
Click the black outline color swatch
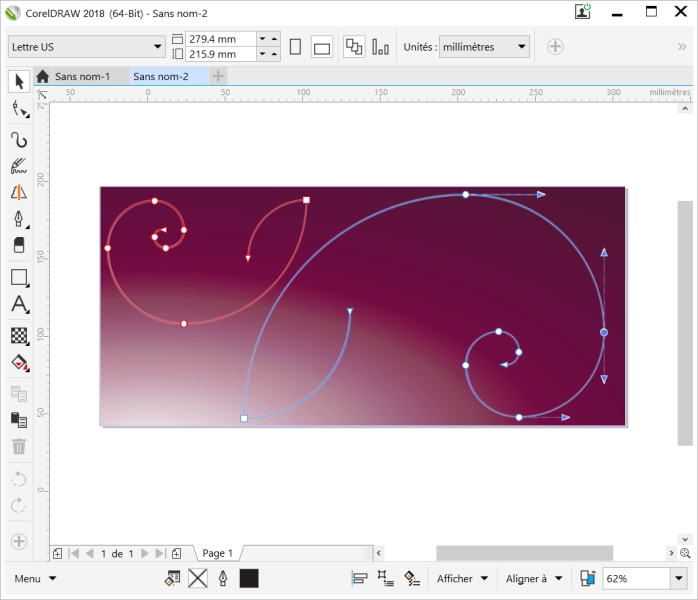pyautogui.click(x=249, y=578)
